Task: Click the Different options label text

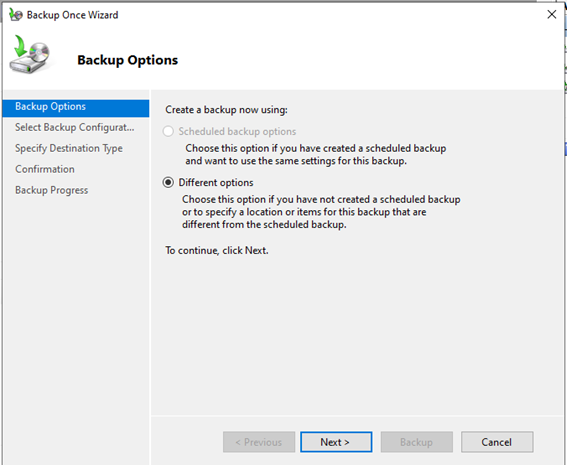Action: pos(216,183)
